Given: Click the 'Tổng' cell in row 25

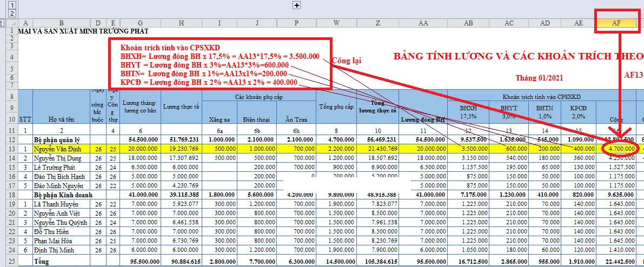Looking at the screenshot, I should 61,262.
